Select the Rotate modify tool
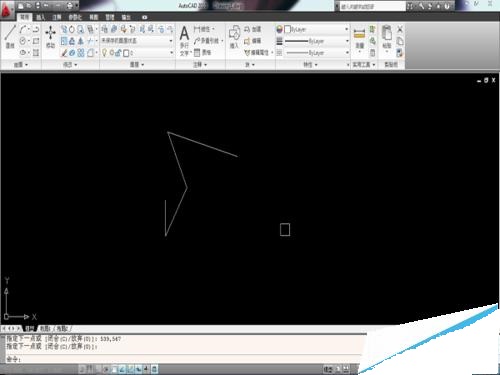 [x=71, y=29]
